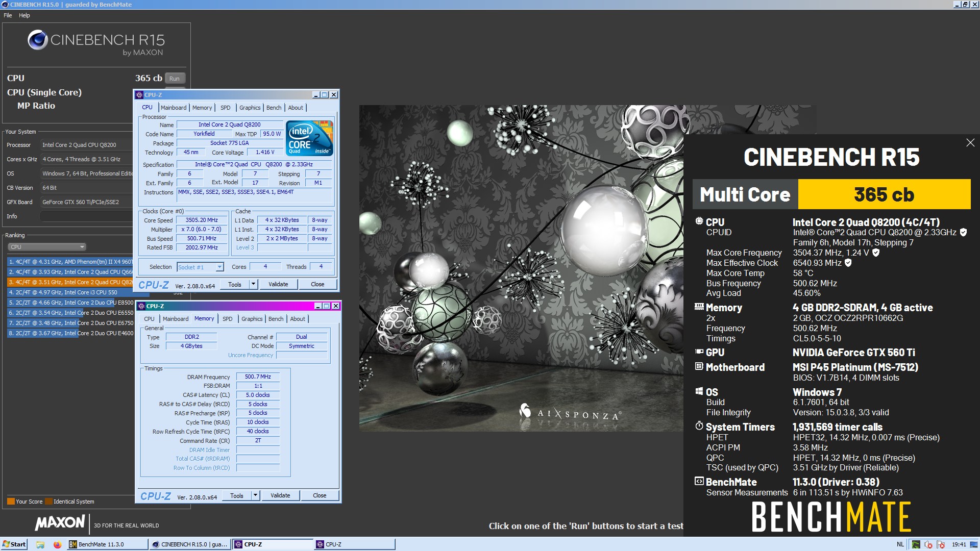Switch to Graphics tab in lower CPU-Z

[252, 319]
